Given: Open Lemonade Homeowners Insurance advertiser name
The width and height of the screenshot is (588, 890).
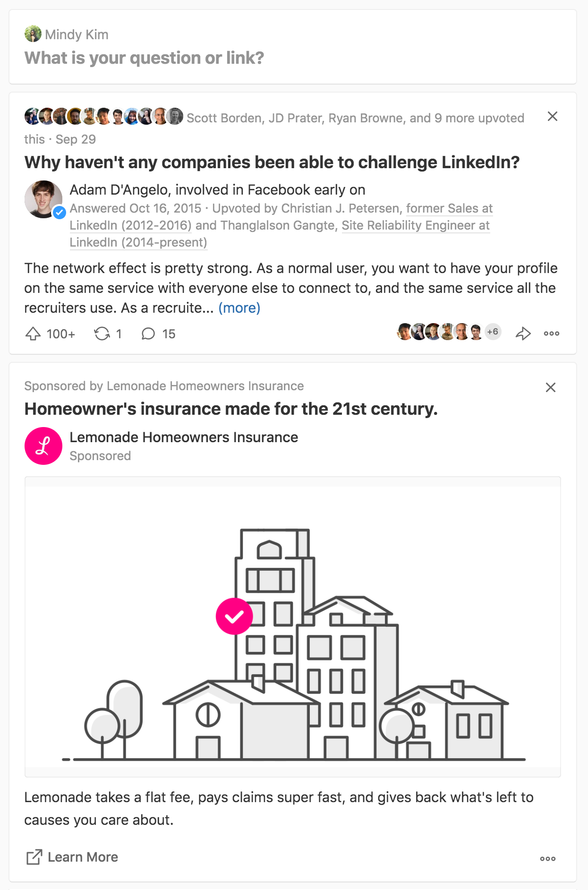Looking at the screenshot, I should [x=184, y=437].
